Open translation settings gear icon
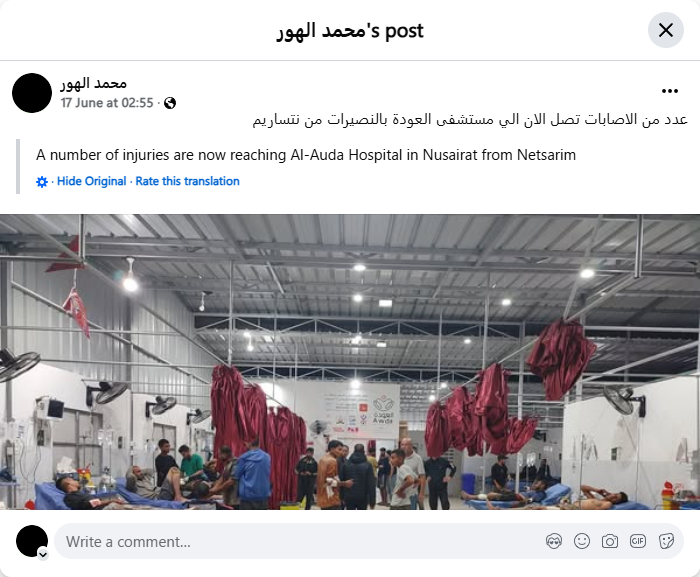Image resolution: width=700 pixels, height=577 pixels. (x=42, y=182)
